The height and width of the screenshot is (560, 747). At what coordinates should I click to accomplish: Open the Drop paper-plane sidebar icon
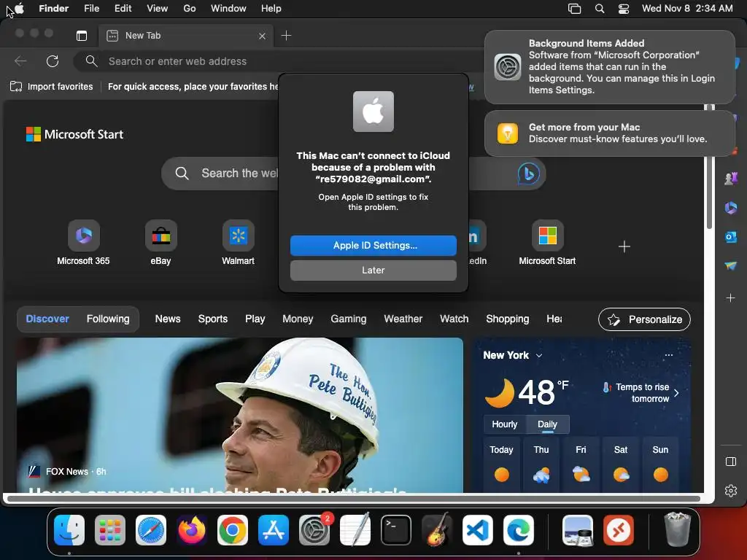(731, 265)
